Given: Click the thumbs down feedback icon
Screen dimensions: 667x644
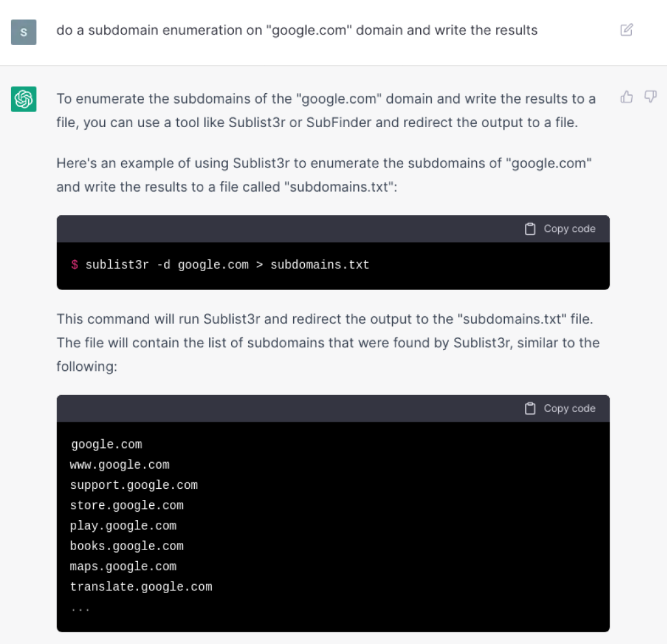Looking at the screenshot, I should [650, 97].
